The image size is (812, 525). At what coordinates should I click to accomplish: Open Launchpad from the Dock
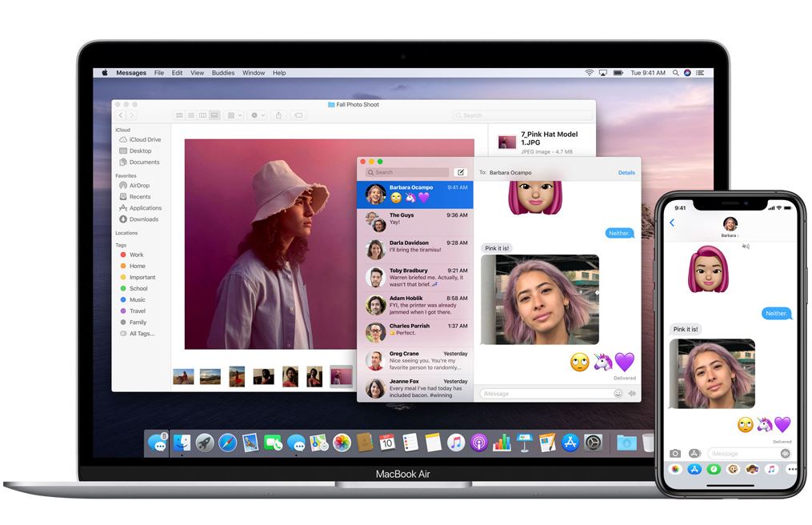(205, 443)
